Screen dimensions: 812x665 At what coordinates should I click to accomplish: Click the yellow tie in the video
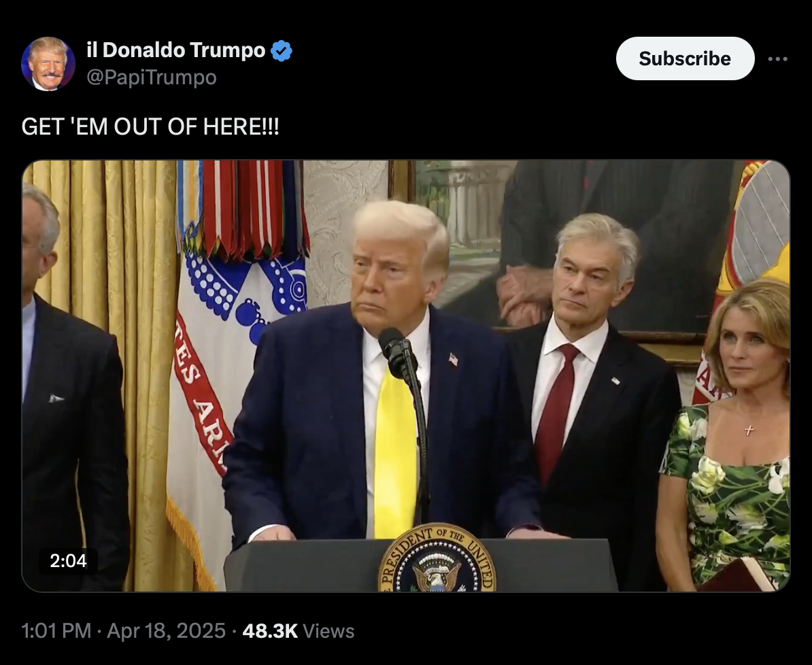[395, 456]
